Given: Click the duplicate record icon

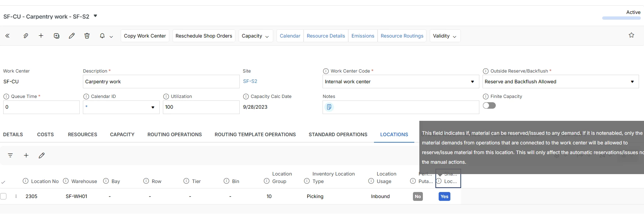Looking at the screenshot, I should [x=56, y=36].
